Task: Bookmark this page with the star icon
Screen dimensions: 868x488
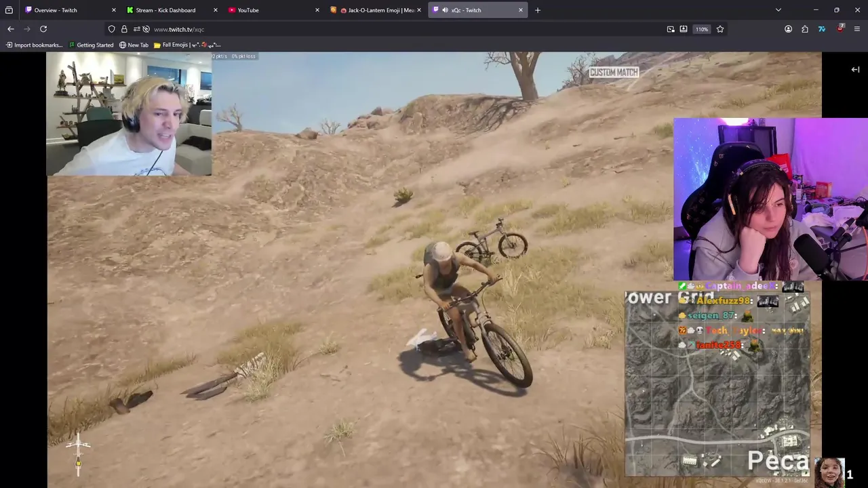Action: pos(720,29)
